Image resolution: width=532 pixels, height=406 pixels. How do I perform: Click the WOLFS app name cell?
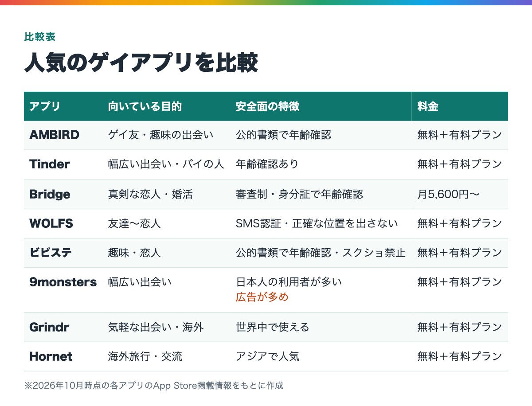63,223
